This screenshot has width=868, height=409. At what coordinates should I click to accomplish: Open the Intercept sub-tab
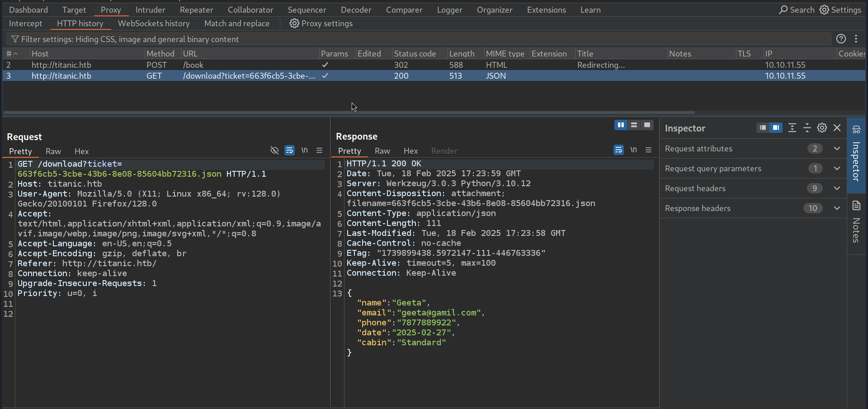coord(25,24)
